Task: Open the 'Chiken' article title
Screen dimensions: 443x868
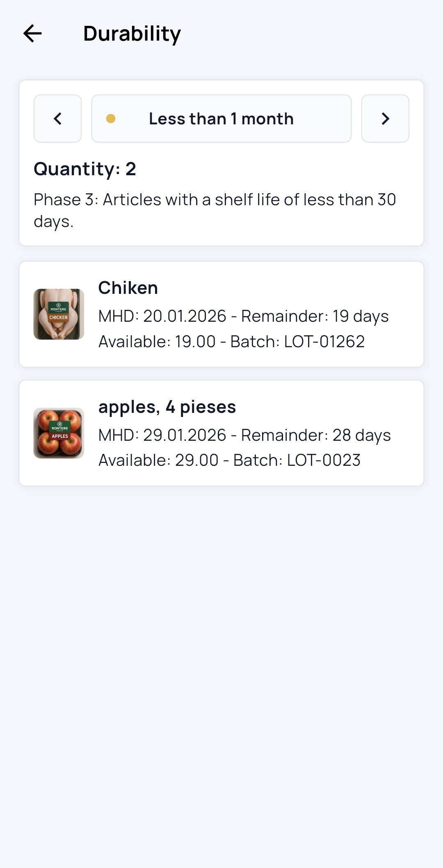Action: [x=128, y=288]
